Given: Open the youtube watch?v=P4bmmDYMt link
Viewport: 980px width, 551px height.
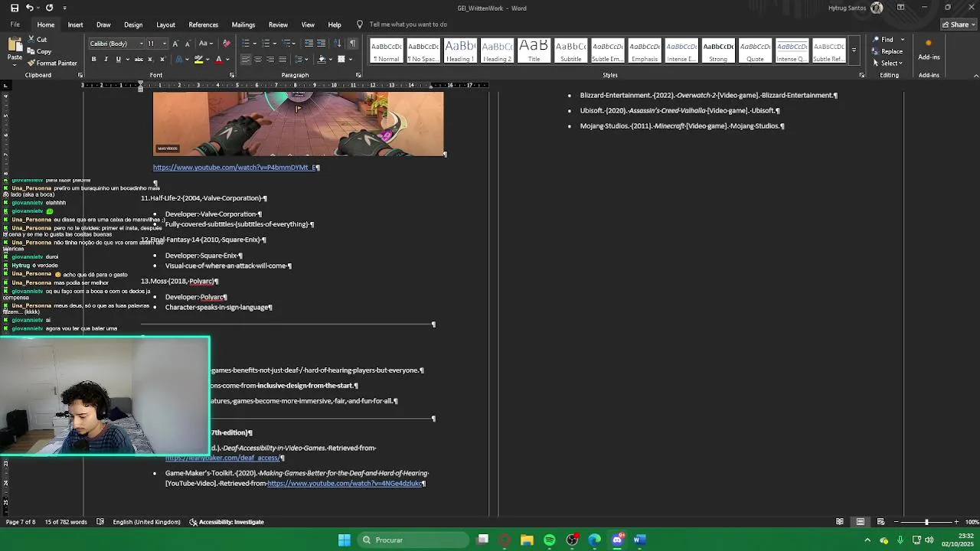Looking at the screenshot, I should coord(234,168).
